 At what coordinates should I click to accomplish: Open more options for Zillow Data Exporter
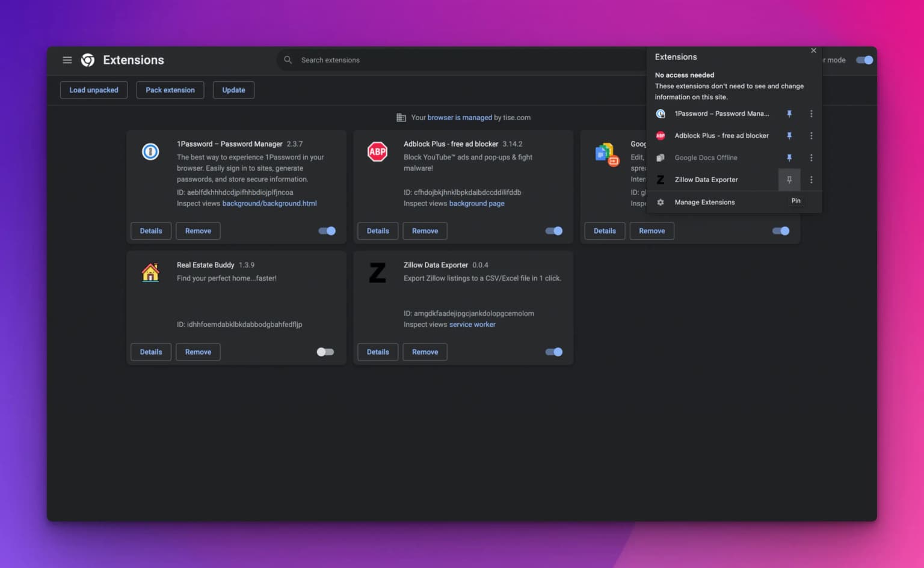pos(811,180)
